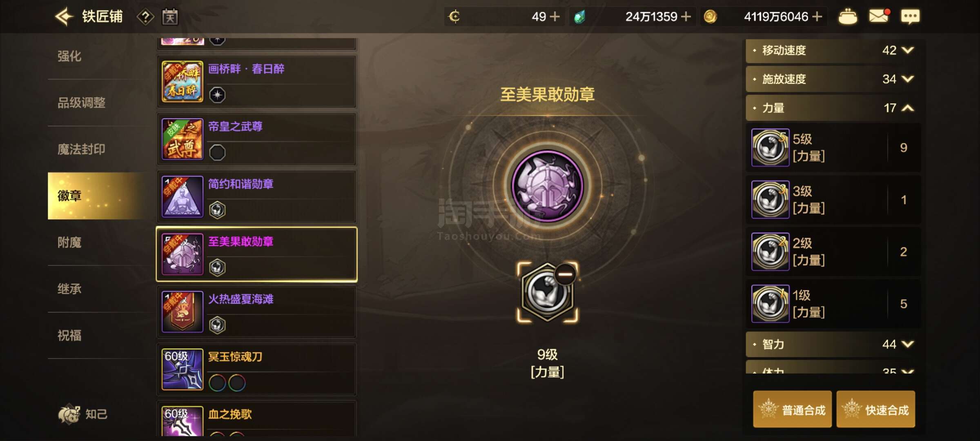Screen dimensions: 980x441
Task: Remove the socketed 9级 力量 emblem with minus
Action: (565, 274)
